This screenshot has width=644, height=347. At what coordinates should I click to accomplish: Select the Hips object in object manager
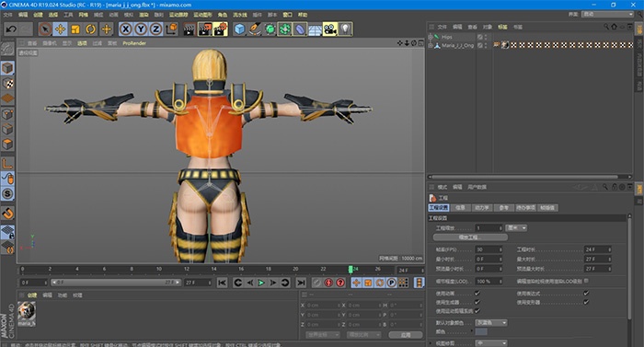tap(447, 37)
